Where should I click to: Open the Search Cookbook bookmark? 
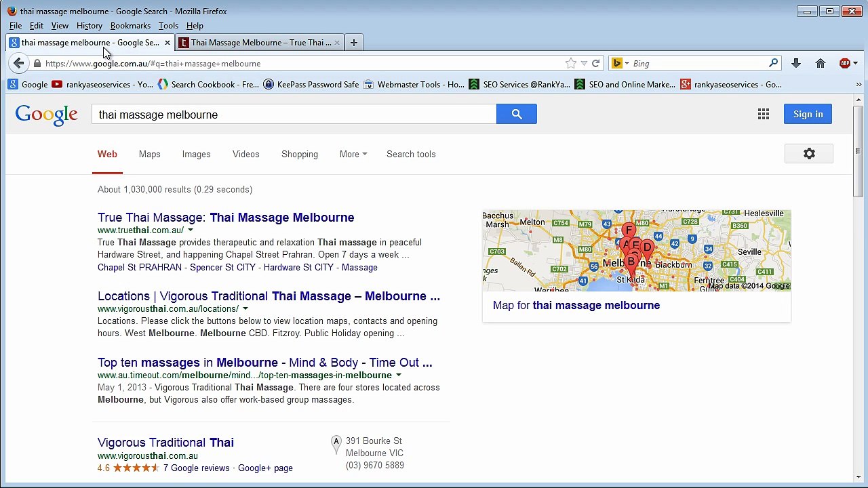208,85
